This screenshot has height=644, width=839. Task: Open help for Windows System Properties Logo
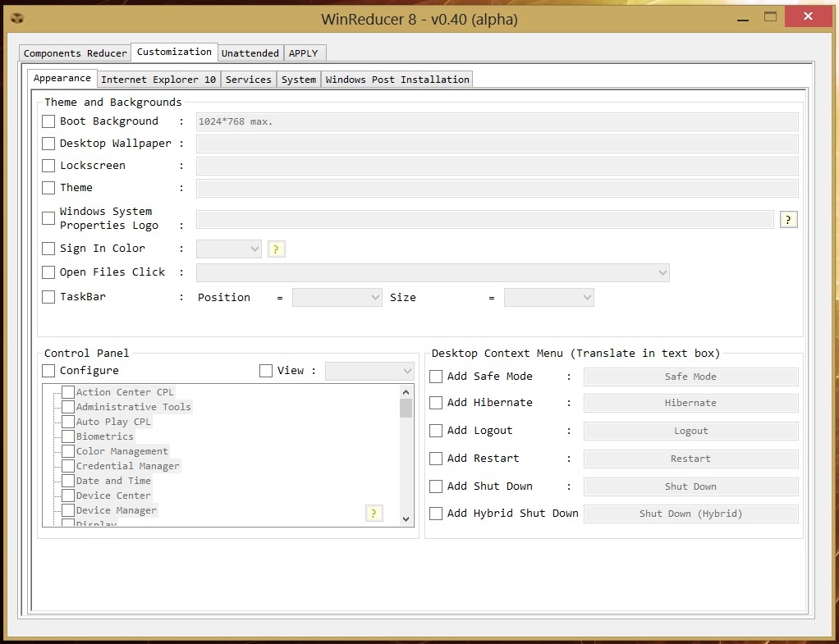click(x=788, y=219)
